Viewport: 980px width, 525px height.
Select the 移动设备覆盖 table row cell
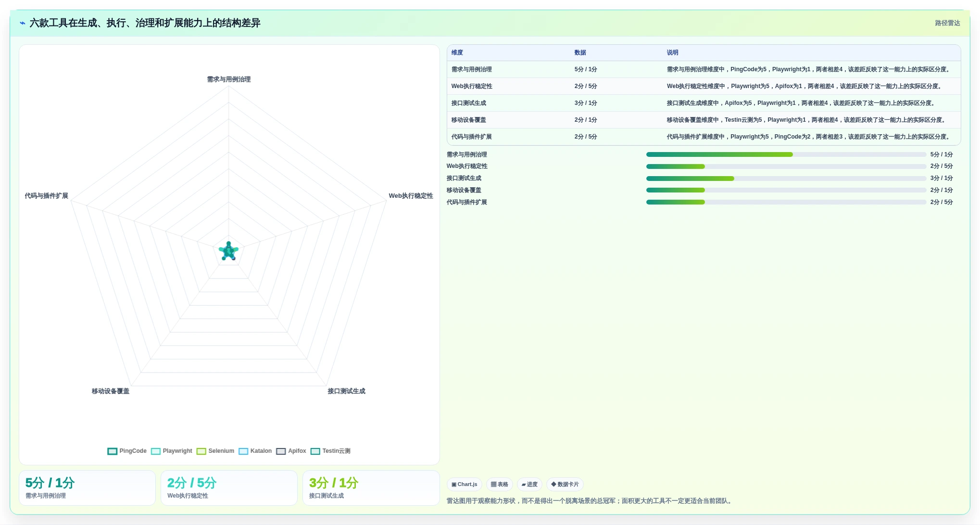click(x=469, y=120)
